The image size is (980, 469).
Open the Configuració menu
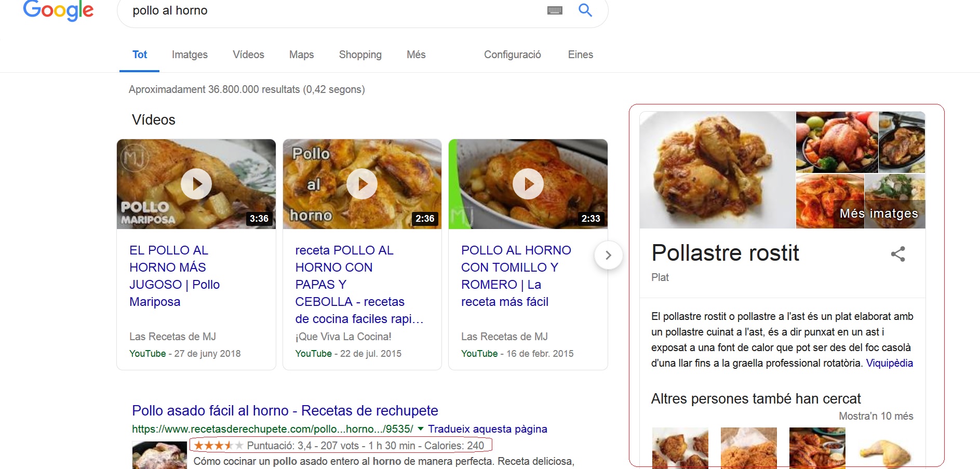(512, 55)
